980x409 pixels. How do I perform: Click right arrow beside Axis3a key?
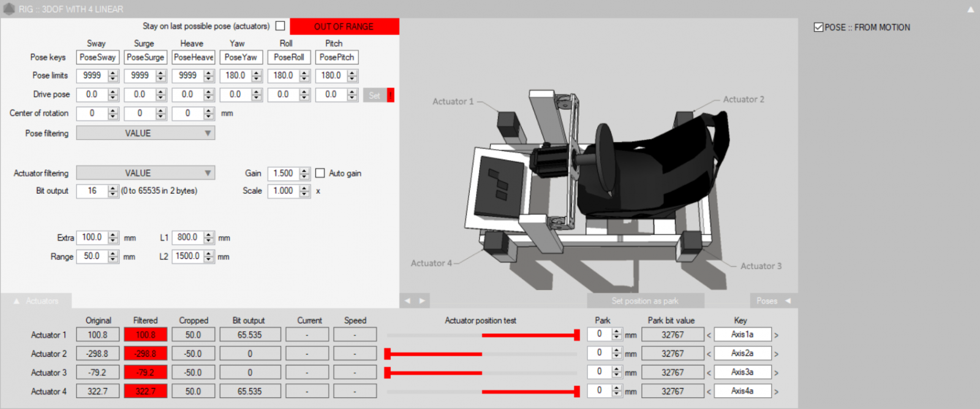[x=776, y=373]
